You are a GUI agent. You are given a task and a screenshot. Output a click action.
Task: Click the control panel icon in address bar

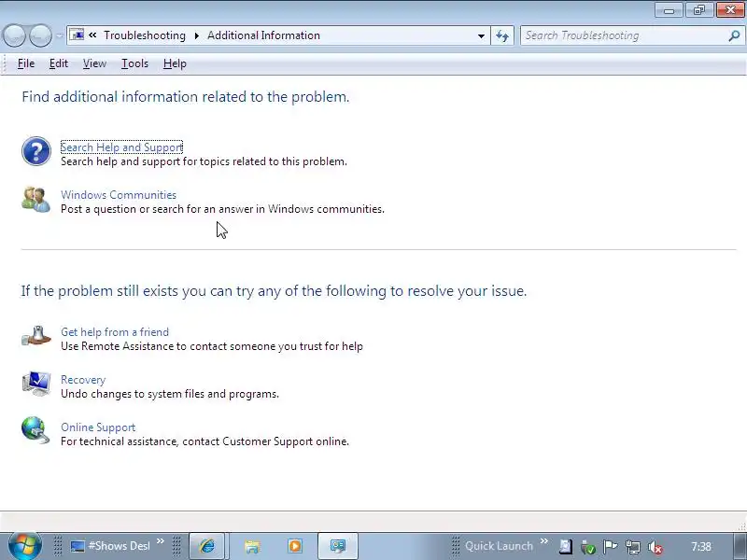pyautogui.click(x=77, y=35)
